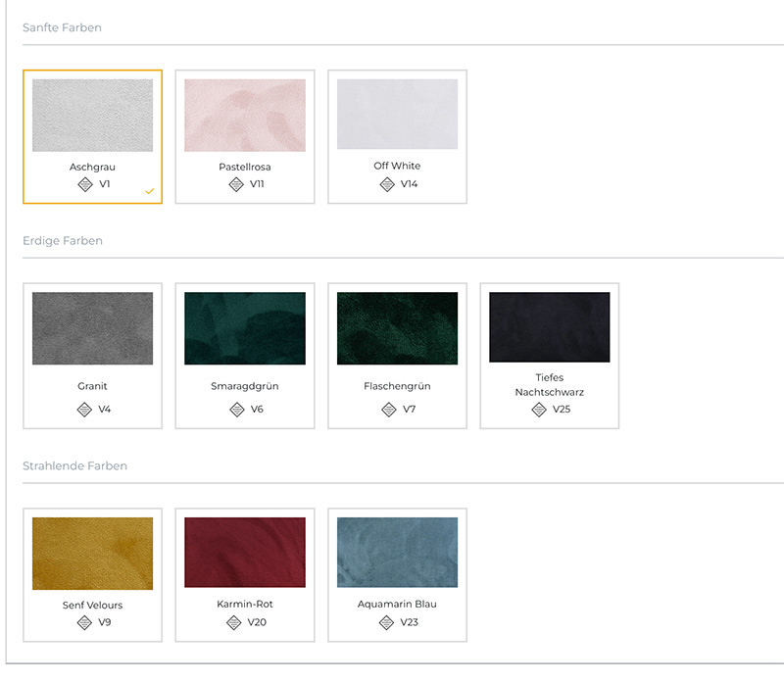Screen dimensions: 784x682
Task: Choose the Flaschengrün velvet swatch
Action: 397,328
